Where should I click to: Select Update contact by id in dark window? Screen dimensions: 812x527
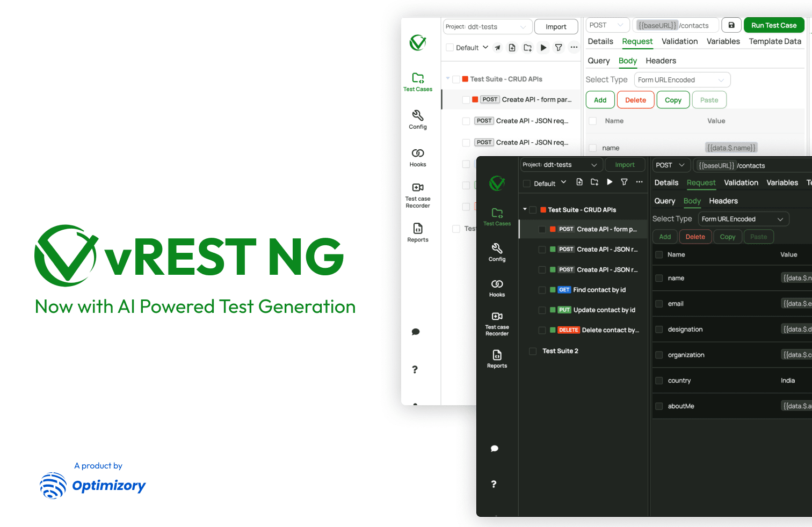tap(605, 310)
